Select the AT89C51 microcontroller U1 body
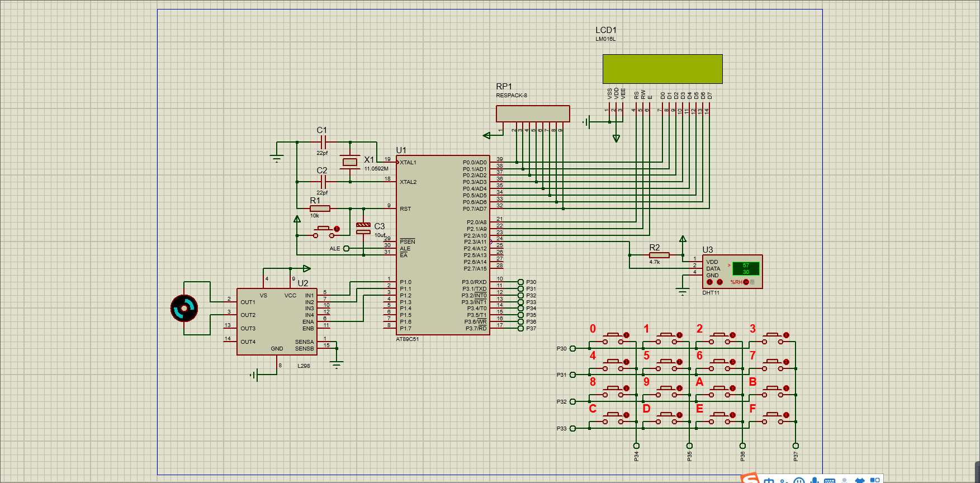980x483 pixels. tap(443, 245)
